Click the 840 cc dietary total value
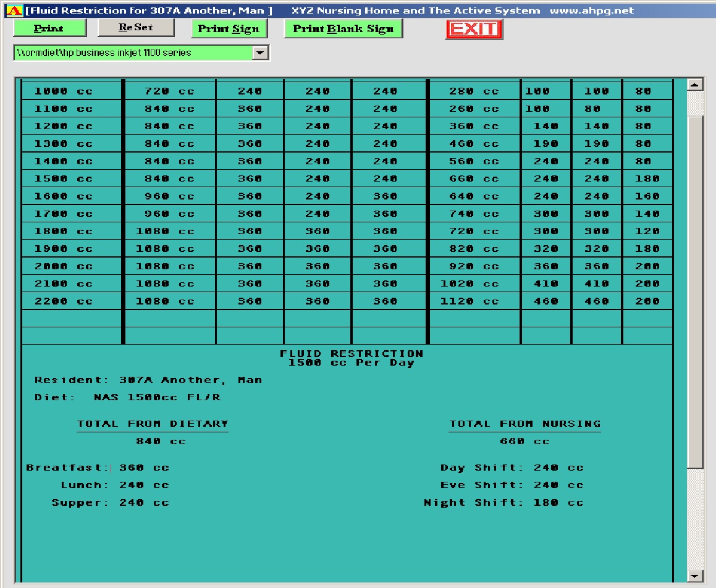Image resolution: width=716 pixels, height=588 pixels. pyautogui.click(x=161, y=441)
